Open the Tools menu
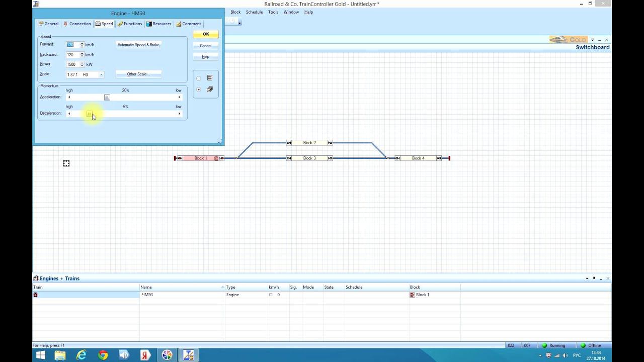This screenshot has width=644, height=362. tap(273, 12)
